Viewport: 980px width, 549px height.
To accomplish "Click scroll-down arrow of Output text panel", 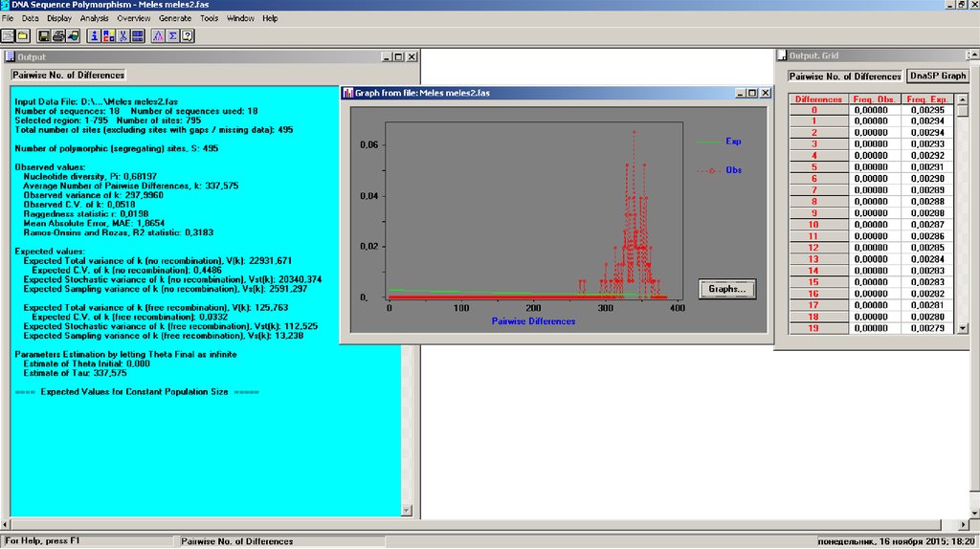I will (x=407, y=511).
